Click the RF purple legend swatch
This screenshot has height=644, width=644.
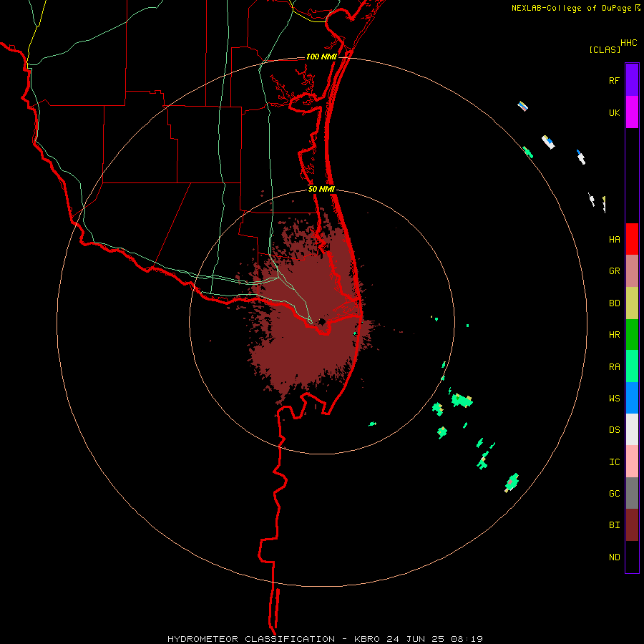[632, 80]
